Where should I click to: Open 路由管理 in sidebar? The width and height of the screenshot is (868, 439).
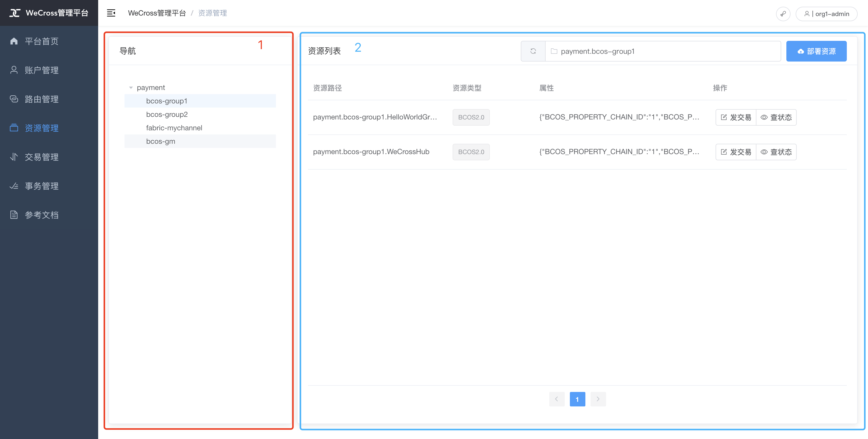[x=49, y=99]
